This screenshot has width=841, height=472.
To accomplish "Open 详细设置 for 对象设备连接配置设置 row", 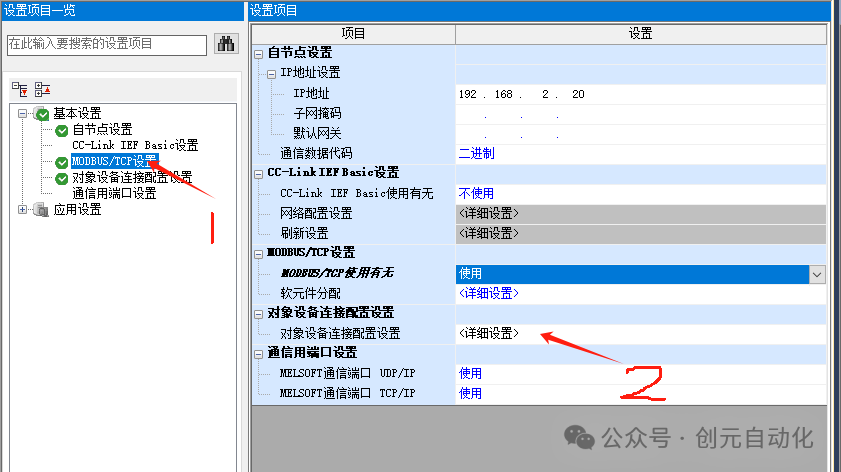I will click(x=489, y=334).
